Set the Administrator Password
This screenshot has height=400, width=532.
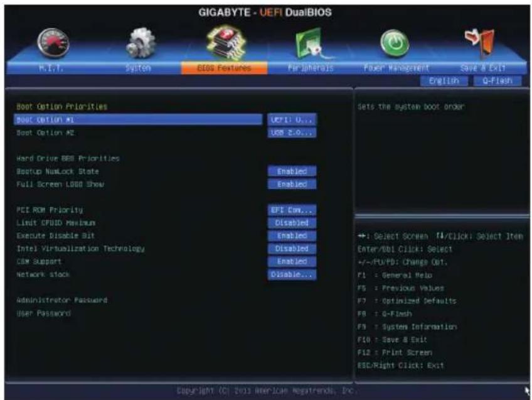[x=62, y=300]
